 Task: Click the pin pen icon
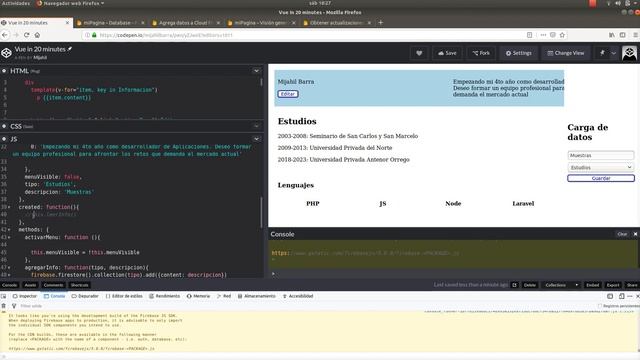[x=602, y=53]
